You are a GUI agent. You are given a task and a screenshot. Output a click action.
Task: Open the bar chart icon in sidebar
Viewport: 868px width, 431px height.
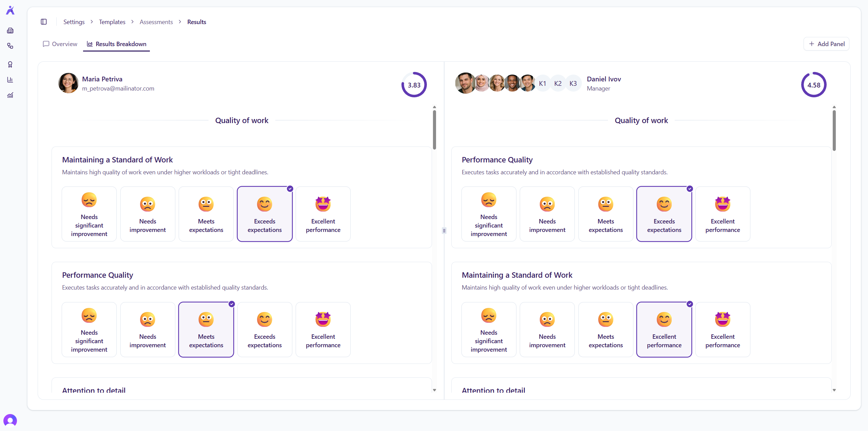10,80
